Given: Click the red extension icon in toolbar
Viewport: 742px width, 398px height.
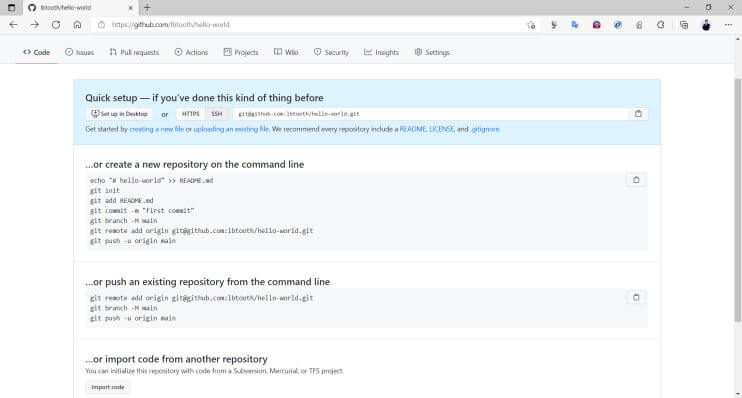Looking at the screenshot, I should 596,25.
